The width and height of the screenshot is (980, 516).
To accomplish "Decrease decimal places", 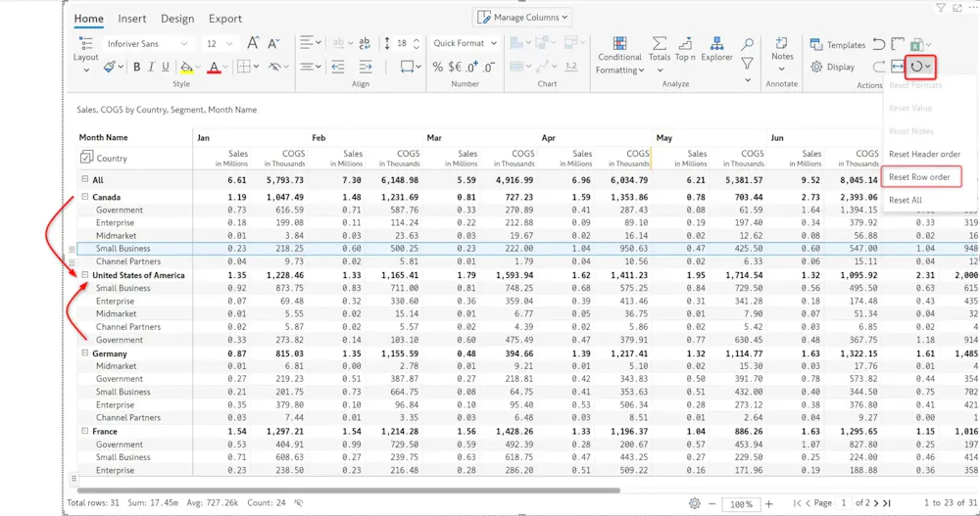I will click(489, 67).
